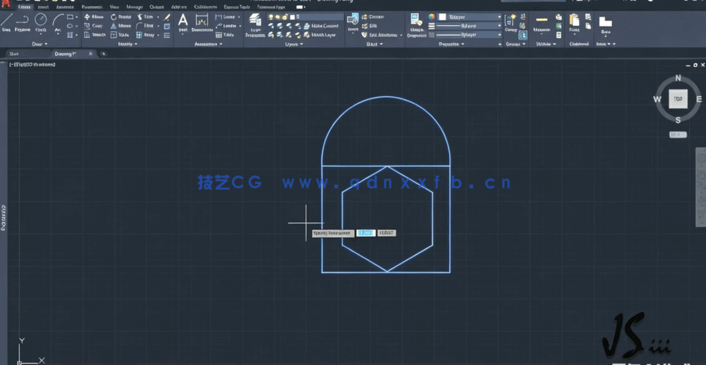
Task: Click N on the ViewCube compass
Action: (x=678, y=79)
